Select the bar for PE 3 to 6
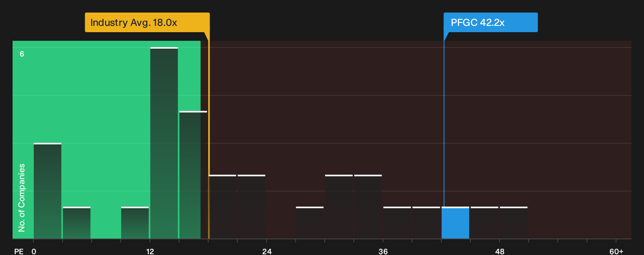The width and height of the screenshot is (644, 255). click(x=77, y=223)
